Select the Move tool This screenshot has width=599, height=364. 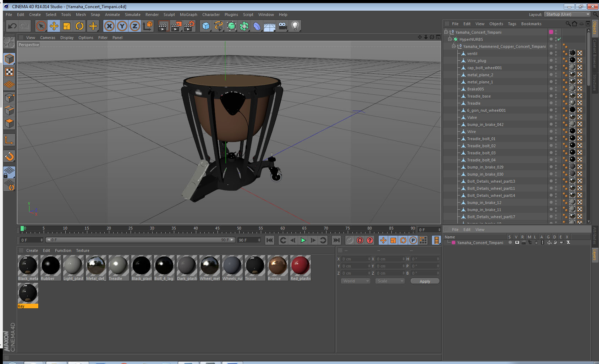coord(54,26)
